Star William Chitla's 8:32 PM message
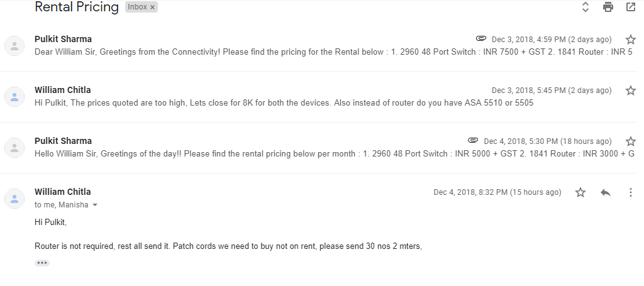The width and height of the screenshot is (644, 286). [580, 192]
